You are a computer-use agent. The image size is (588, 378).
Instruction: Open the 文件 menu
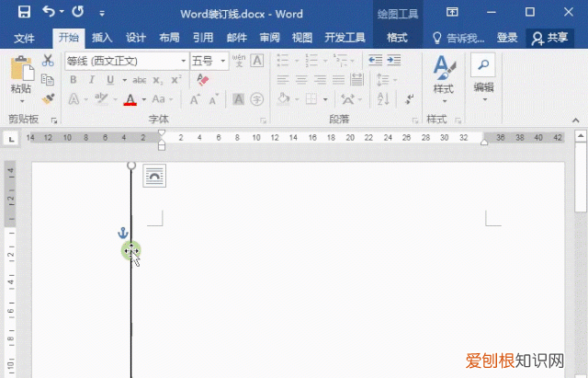25,38
